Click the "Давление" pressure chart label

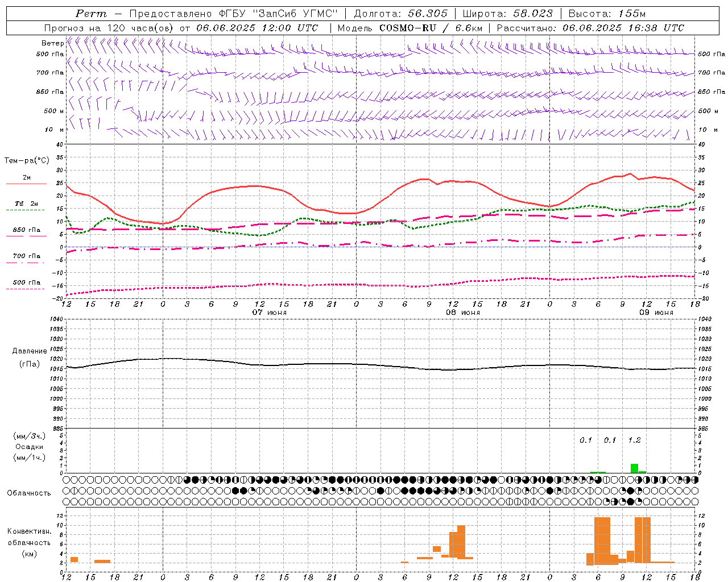30,351
